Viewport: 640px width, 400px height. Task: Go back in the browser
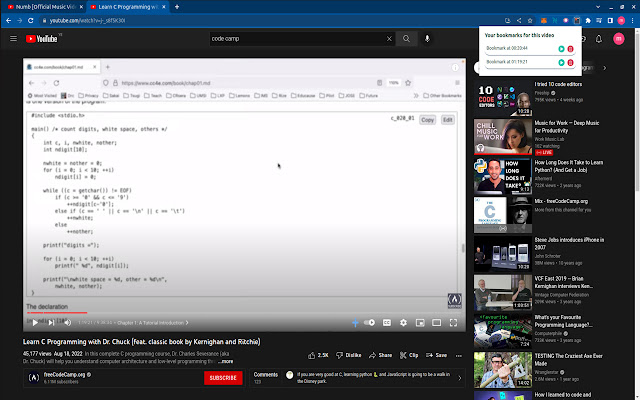coord(9,20)
